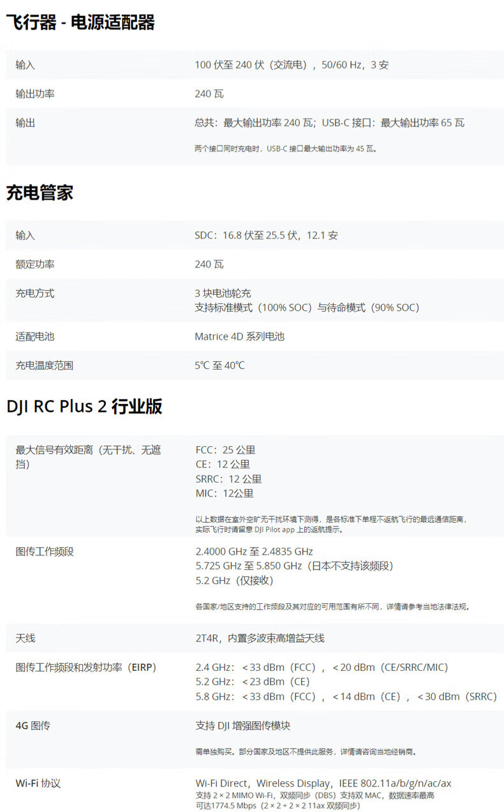
Task: Click the text '5.2 GHz（仅接收）'
Action: (235, 581)
